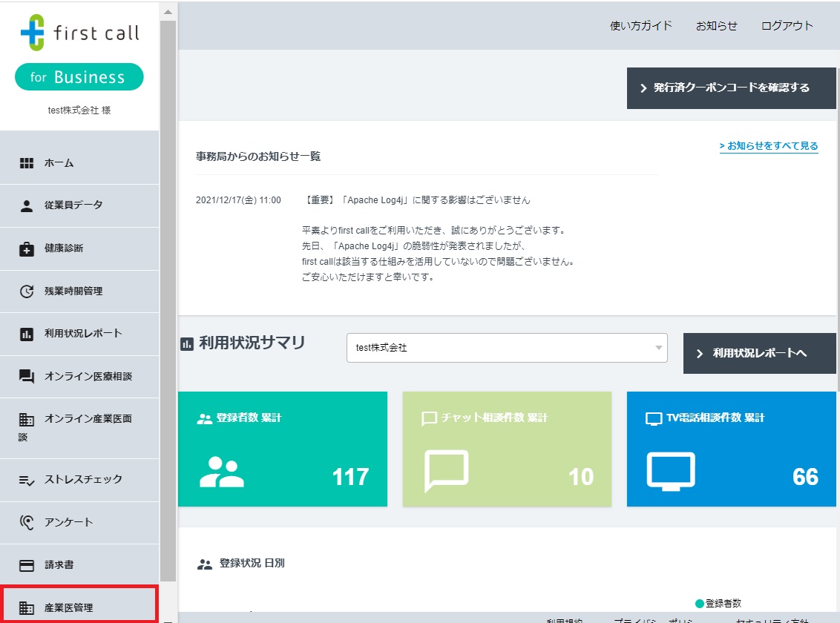Open オンライン産業医面談 via its building icon

[x=26, y=420]
